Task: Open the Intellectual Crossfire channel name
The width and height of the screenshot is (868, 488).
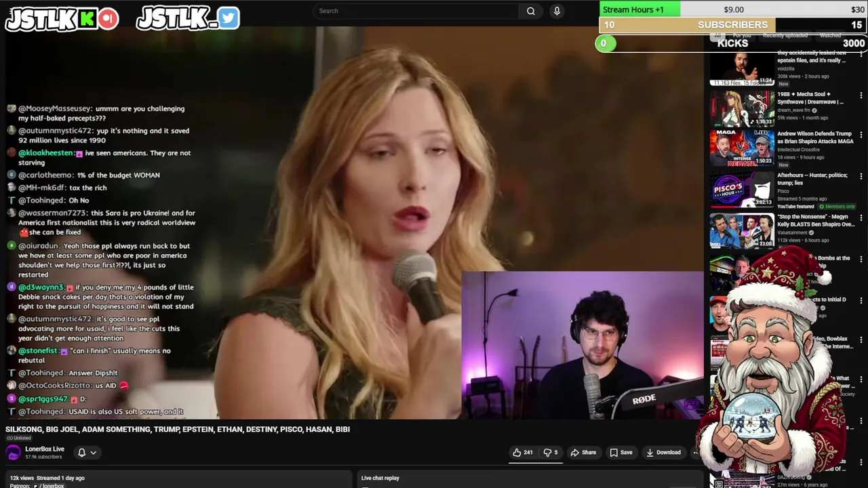Action: (798, 150)
